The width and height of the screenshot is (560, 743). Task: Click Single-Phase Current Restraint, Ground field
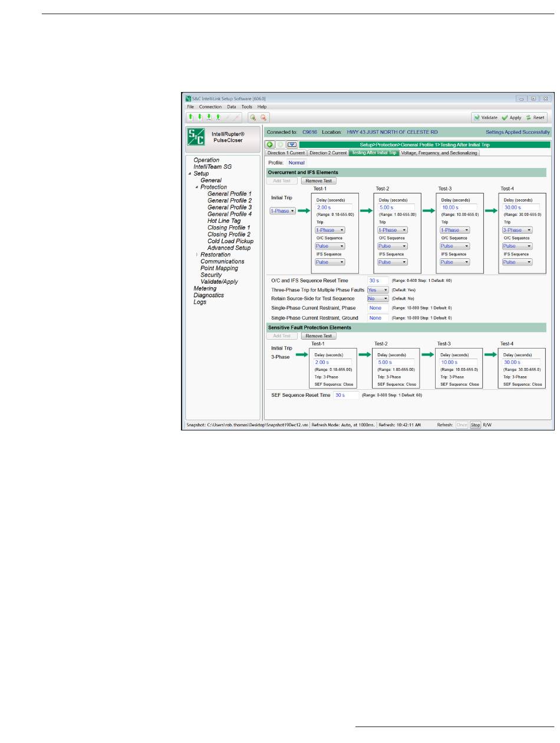coord(378,318)
